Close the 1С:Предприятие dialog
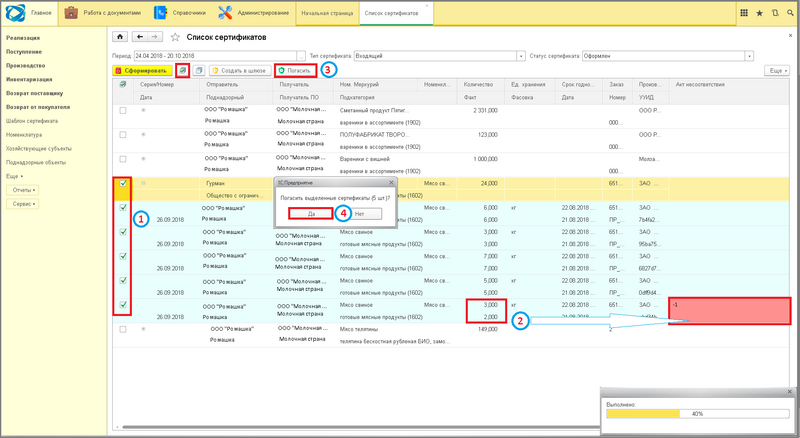 coord(391,182)
